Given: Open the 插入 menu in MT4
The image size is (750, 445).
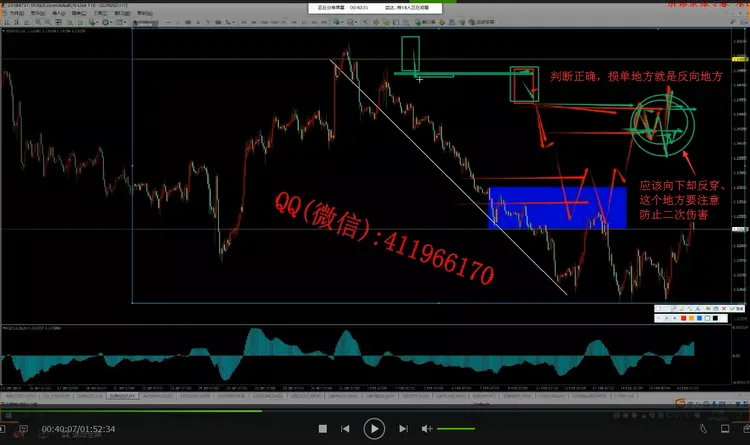Looking at the screenshot, I should click(x=59, y=13).
